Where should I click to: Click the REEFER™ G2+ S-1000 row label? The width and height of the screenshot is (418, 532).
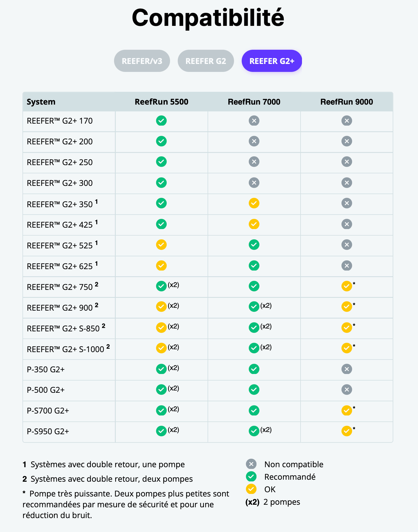tap(68, 348)
